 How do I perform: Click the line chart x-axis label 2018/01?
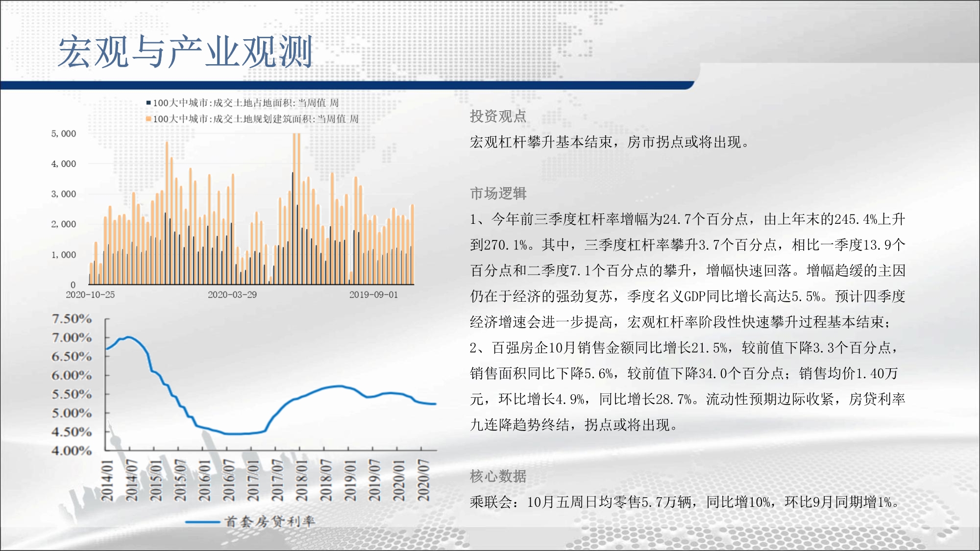point(302,480)
